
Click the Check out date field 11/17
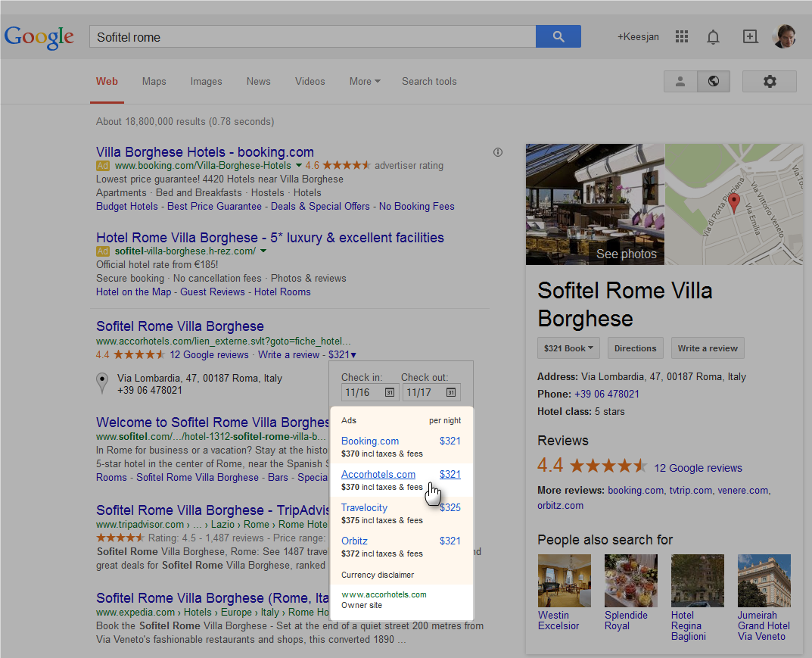tap(431, 393)
